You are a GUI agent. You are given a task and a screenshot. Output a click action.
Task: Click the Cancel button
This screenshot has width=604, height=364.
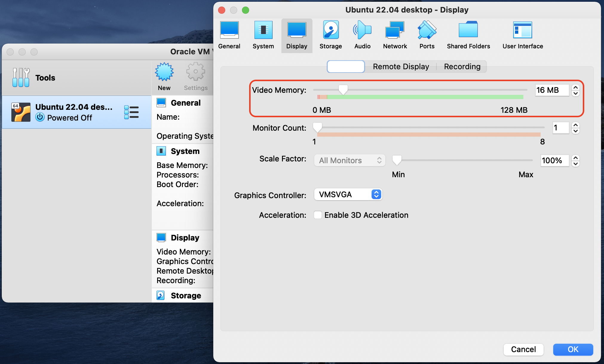click(523, 349)
